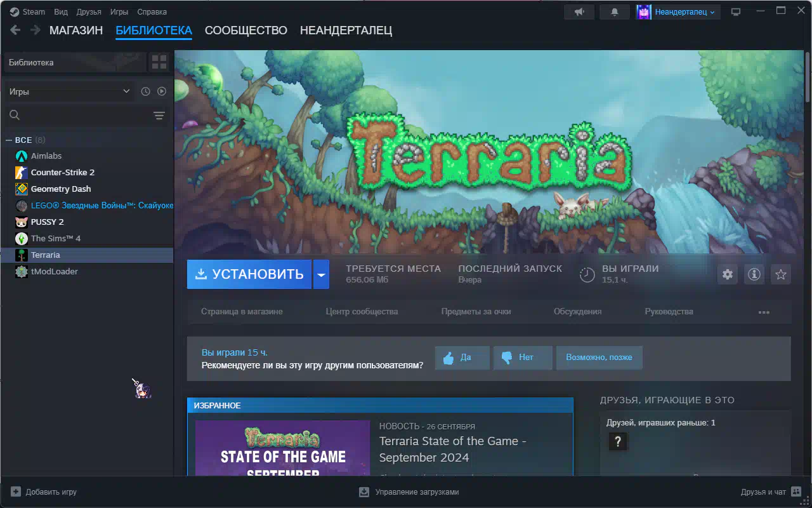Open install options dropdown arrow

click(x=321, y=274)
